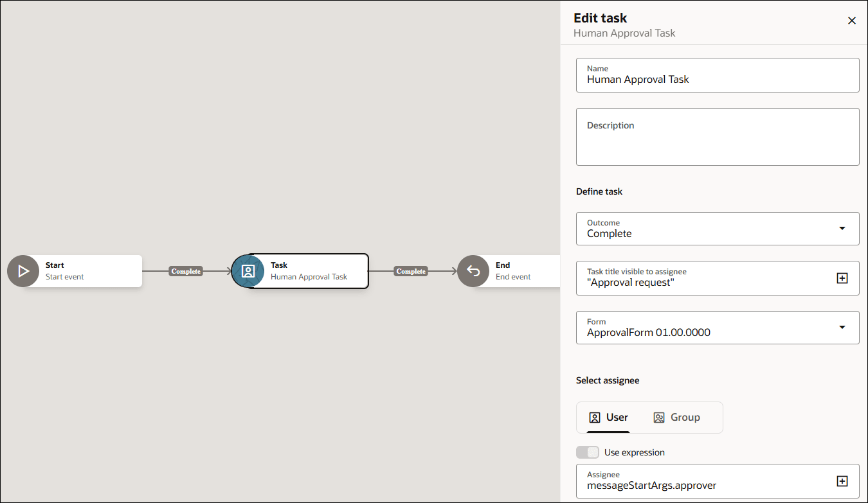Close the Edit task panel

click(852, 20)
